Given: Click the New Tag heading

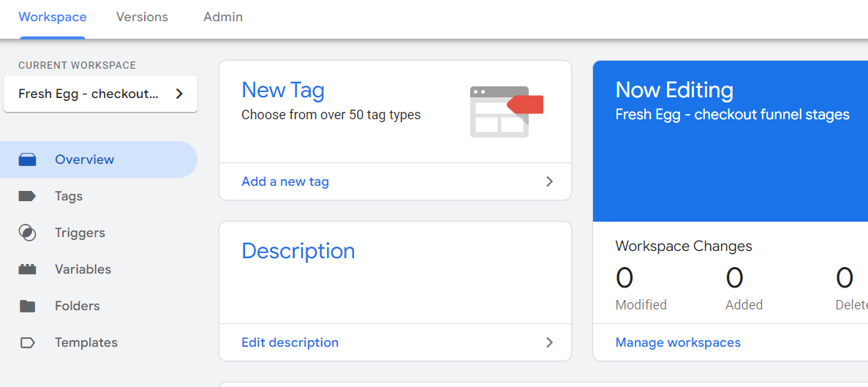Looking at the screenshot, I should pyautogui.click(x=283, y=90).
